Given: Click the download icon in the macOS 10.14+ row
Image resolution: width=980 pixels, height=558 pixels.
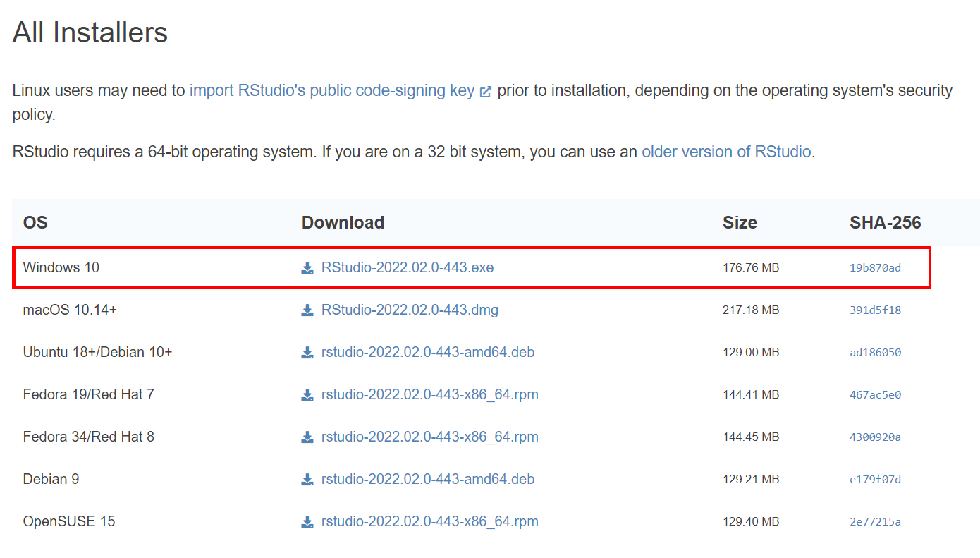Looking at the screenshot, I should pyautogui.click(x=307, y=310).
